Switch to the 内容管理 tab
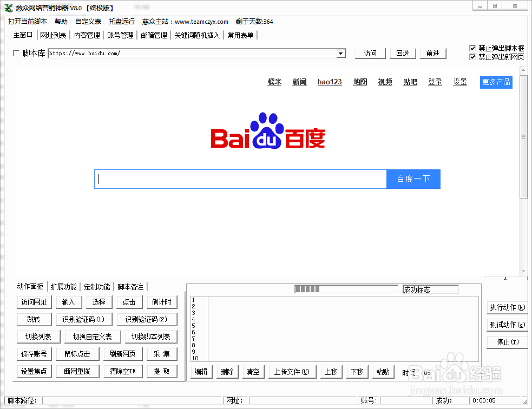This screenshot has height=409, width=532. point(87,35)
